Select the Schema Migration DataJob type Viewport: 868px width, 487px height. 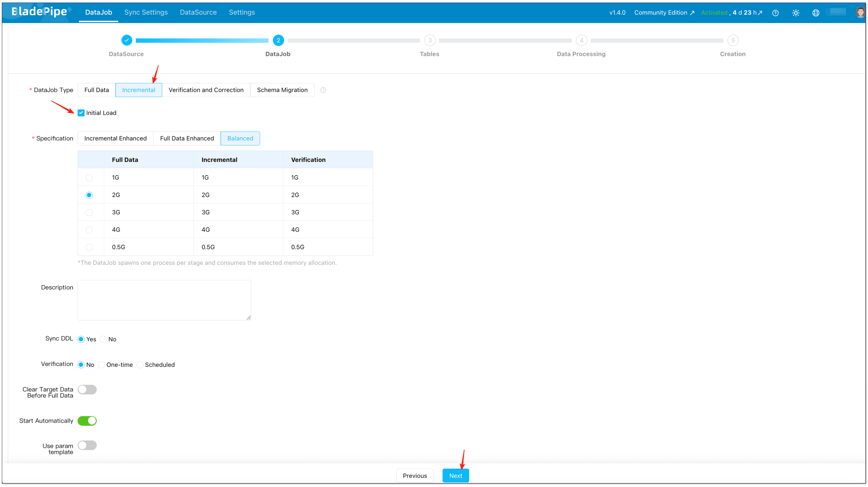(x=282, y=90)
